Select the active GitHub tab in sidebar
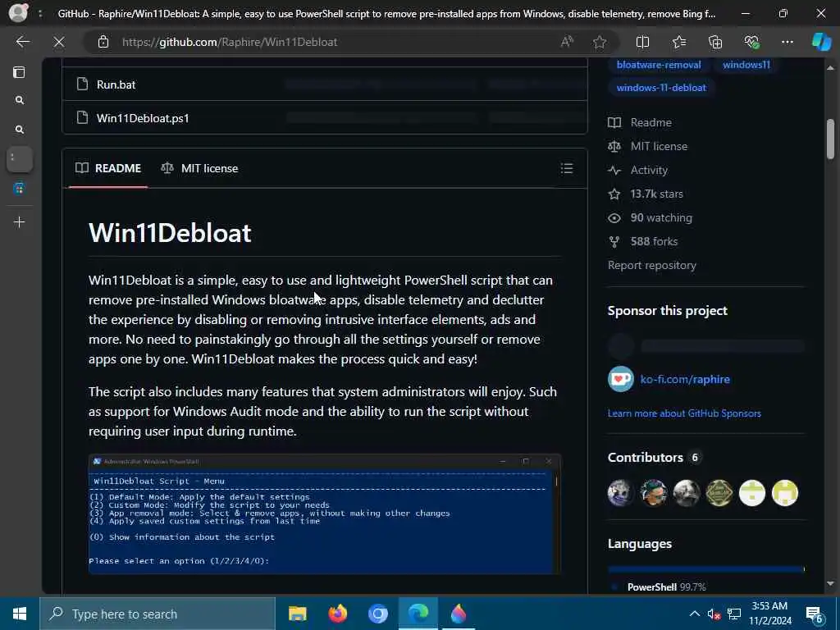This screenshot has width=840, height=630. [x=20, y=159]
